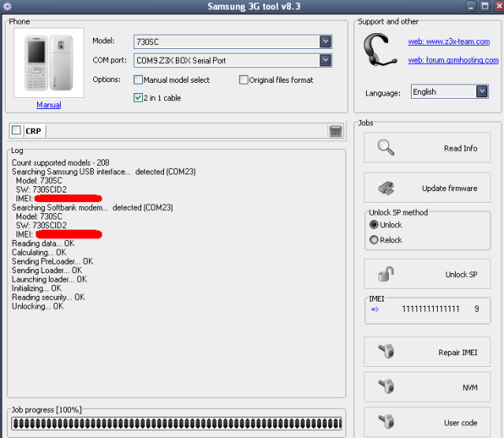Click the Update firmware chip icon
This screenshot has height=438, width=504.
click(386, 188)
